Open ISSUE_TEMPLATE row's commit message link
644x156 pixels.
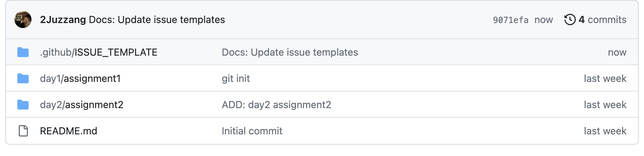click(x=289, y=52)
